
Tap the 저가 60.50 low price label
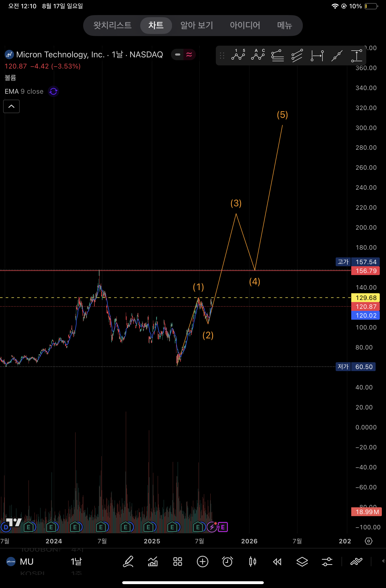point(356,367)
